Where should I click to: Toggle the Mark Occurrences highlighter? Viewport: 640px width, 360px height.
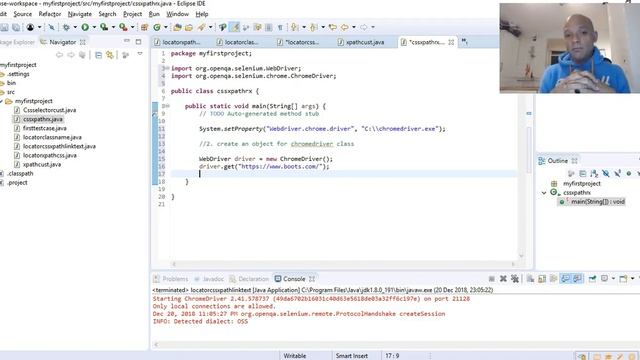234,27
